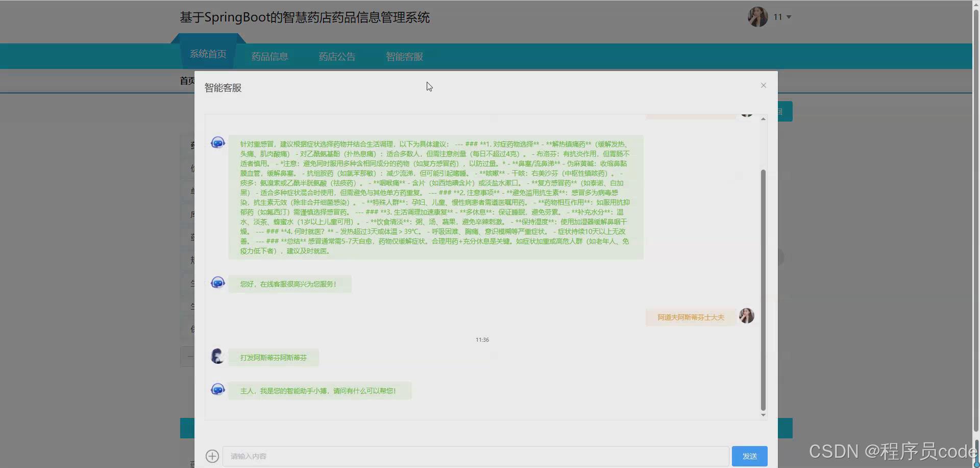The height and width of the screenshot is (468, 980).
Task: Click the 首页 breadcrumb link
Action: (x=186, y=80)
